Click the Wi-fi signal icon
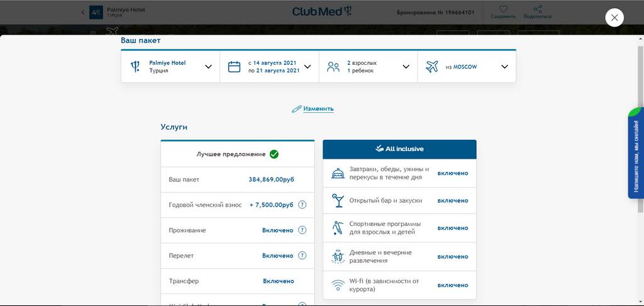644x306 pixels. point(338,285)
